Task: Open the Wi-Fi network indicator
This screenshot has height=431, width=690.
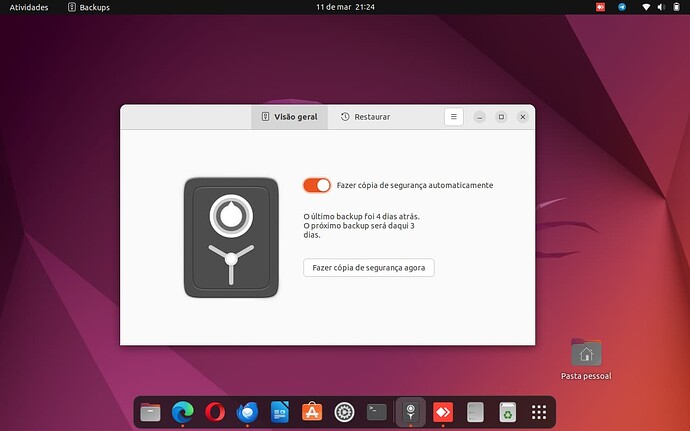Action: point(646,7)
